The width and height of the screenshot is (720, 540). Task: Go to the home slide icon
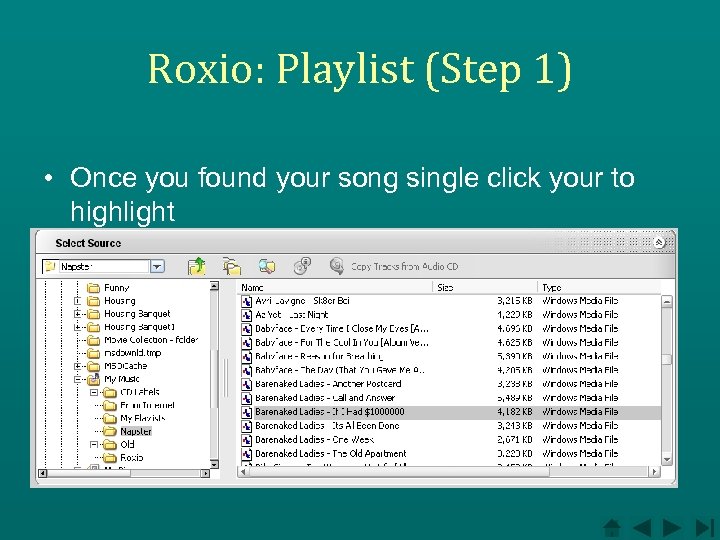coord(612,528)
